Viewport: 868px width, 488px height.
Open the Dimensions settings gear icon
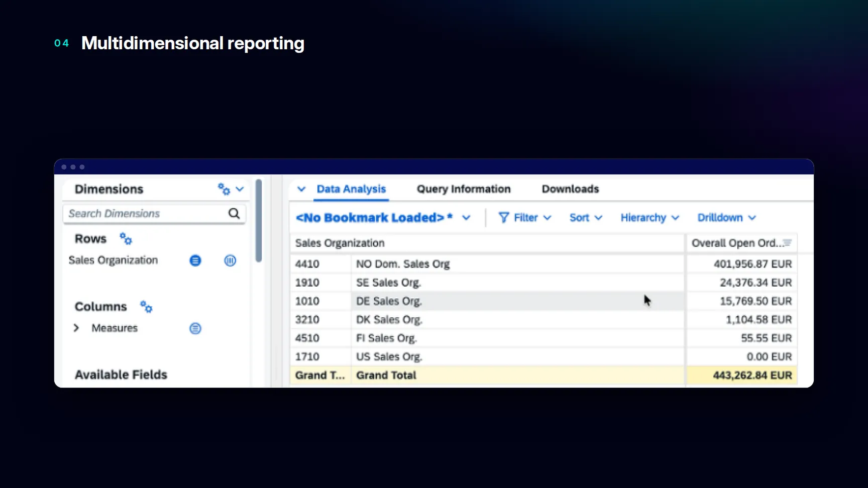(224, 189)
